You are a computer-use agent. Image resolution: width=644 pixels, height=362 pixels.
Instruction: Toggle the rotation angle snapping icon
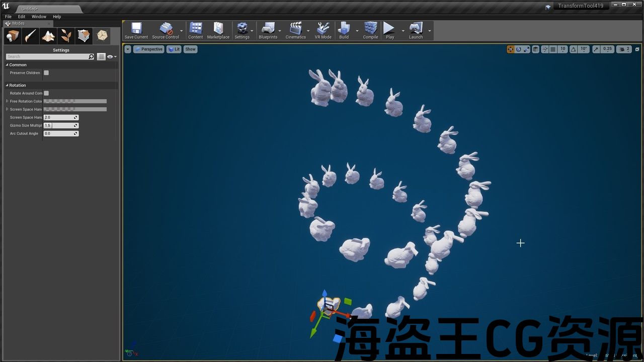[574, 49]
